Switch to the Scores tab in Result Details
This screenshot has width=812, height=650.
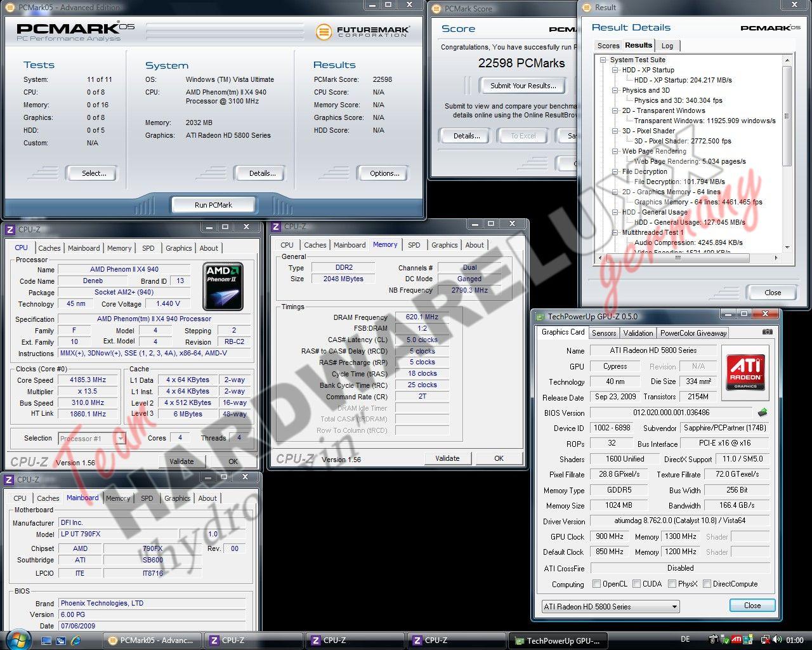tap(608, 46)
